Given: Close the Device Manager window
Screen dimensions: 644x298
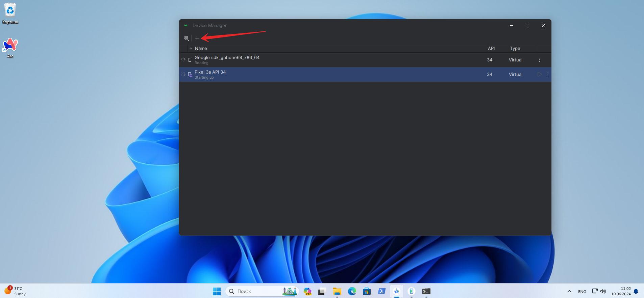Looking at the screenshot, I should [x=543, y=26].
